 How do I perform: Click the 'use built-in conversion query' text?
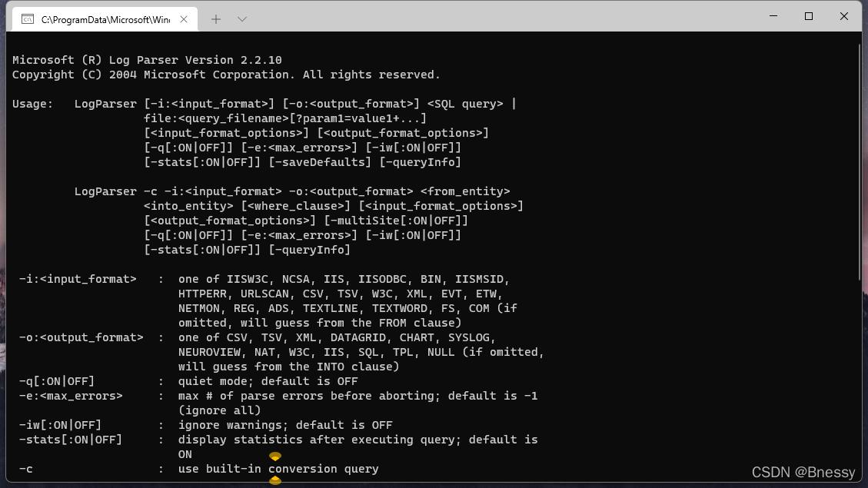(278, 469)
